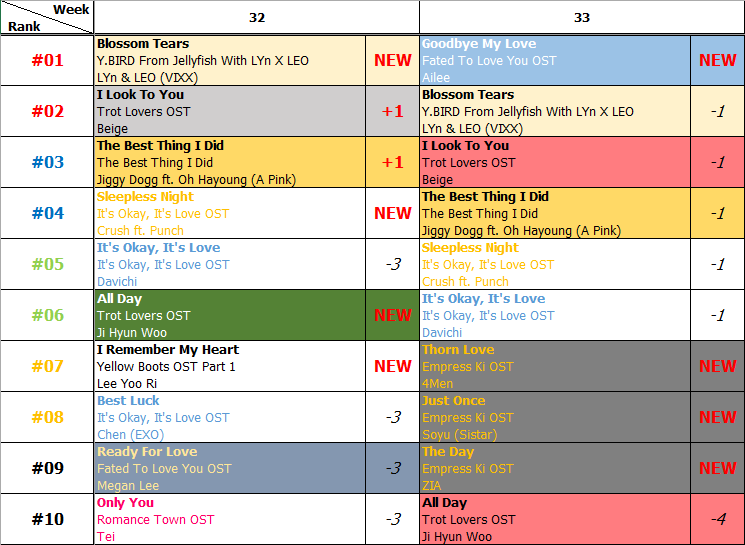The image size is (745, 545).
Task: Click rank cell #02
Action: (x=47, y=111)
